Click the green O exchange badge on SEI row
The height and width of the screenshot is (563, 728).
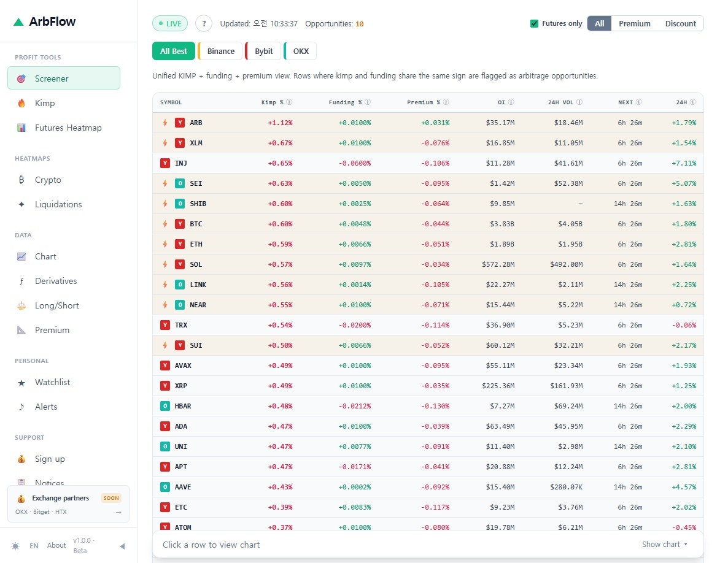[x=180, y=183]
